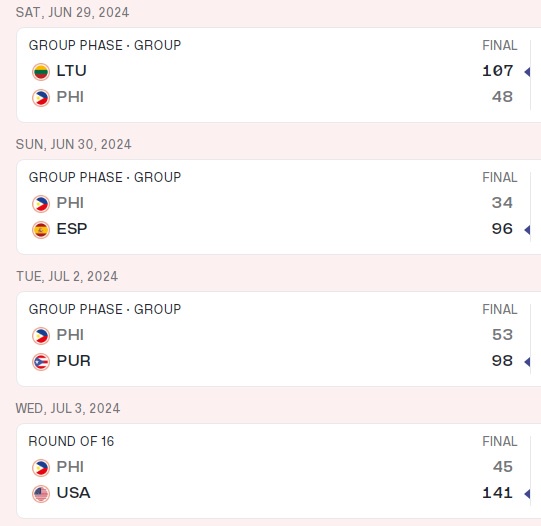The height and width of the screenshot is (526, 541).
Task: Click FINAL status on Jun 30 game
Action: coord(500,177)
